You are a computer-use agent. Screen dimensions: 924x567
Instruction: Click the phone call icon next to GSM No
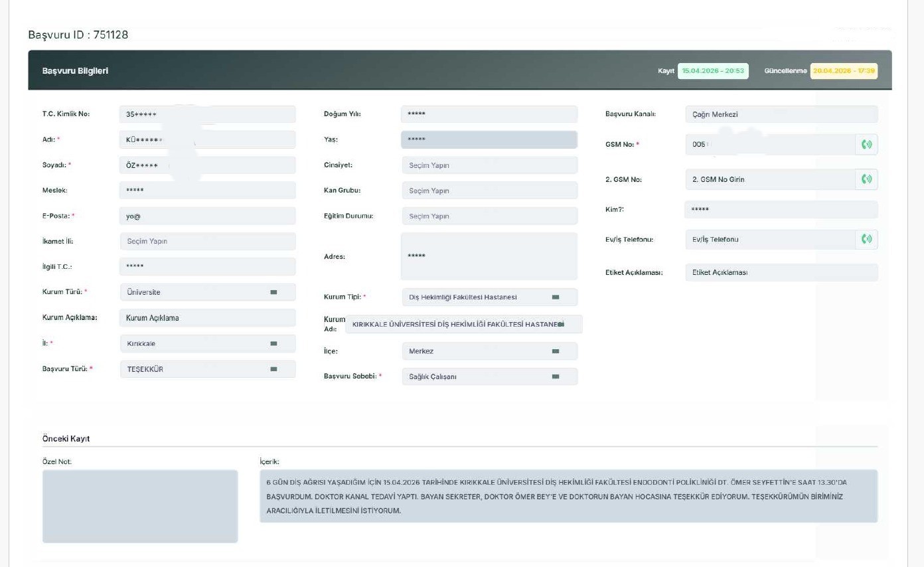(866, 145)
